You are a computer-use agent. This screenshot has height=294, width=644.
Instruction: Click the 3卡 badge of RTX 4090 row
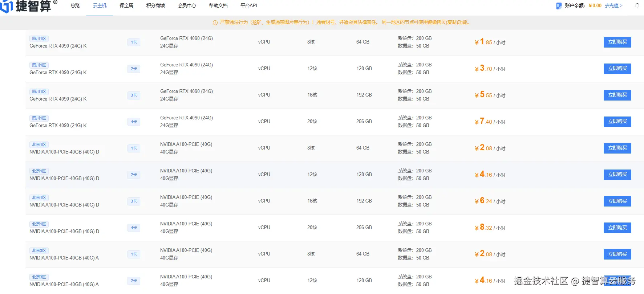tap(134, 95)
